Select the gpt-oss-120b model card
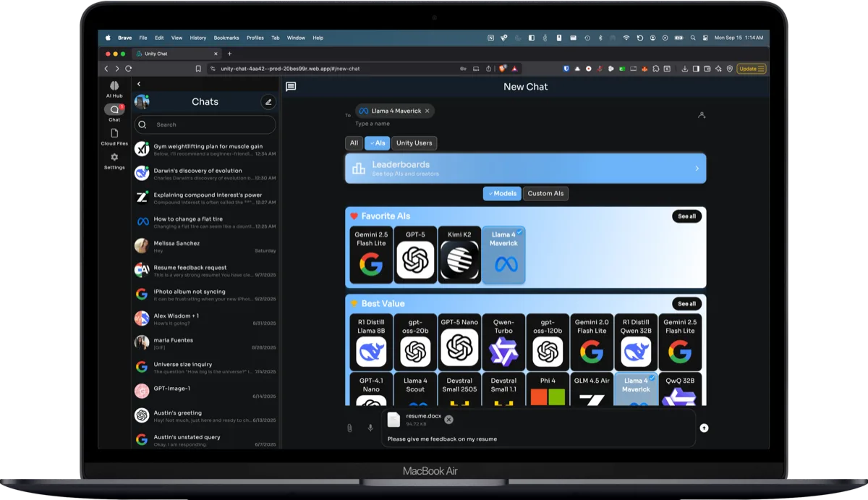Viewport: 868px width, 500px height. tap(548, 342)
